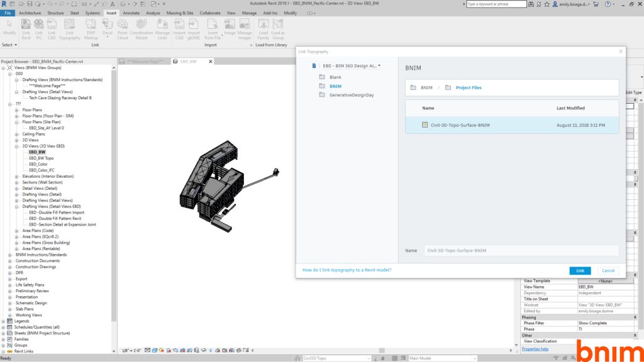This screenshot has width=644, height=362.
Task: Click the Coordination Model icon
Action: (x=142, y=27)
